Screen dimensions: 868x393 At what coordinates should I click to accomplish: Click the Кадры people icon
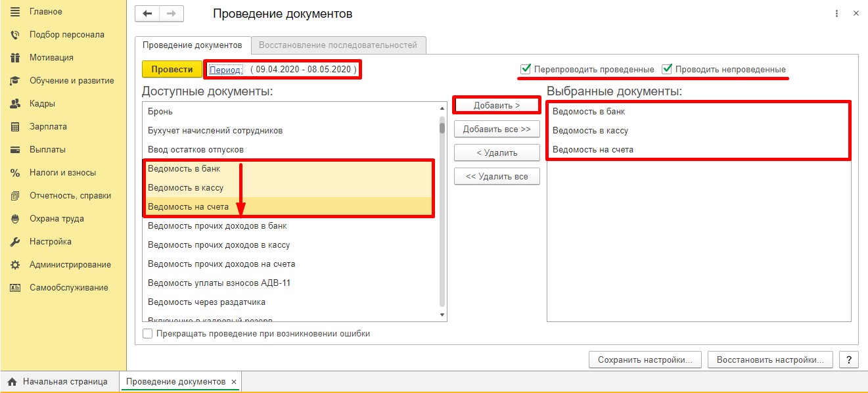click(x=15, y=104)
